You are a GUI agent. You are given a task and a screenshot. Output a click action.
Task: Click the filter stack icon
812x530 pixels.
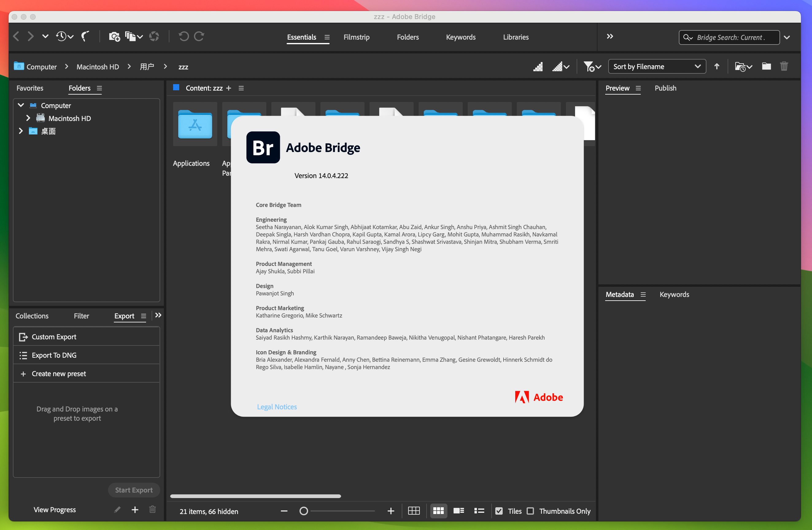coord(590,66)
